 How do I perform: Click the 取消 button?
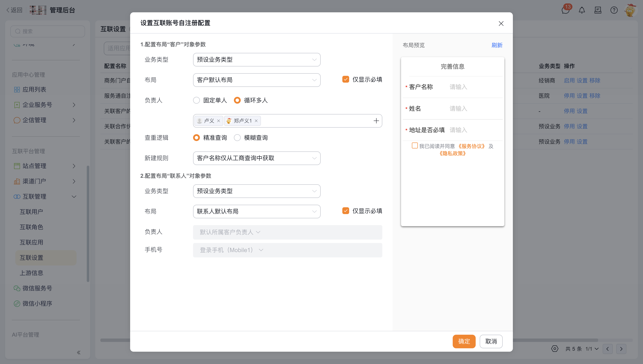click(x=491, y=341)
